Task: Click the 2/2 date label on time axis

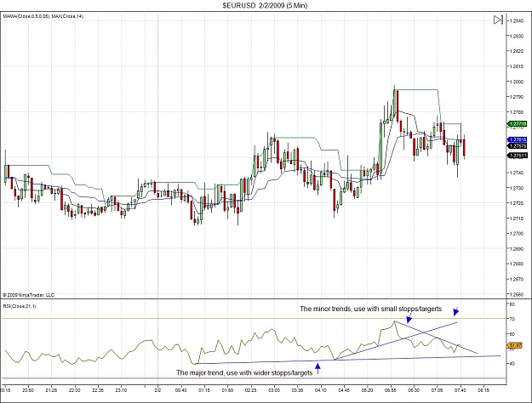Action: click(x=157, y=390)
